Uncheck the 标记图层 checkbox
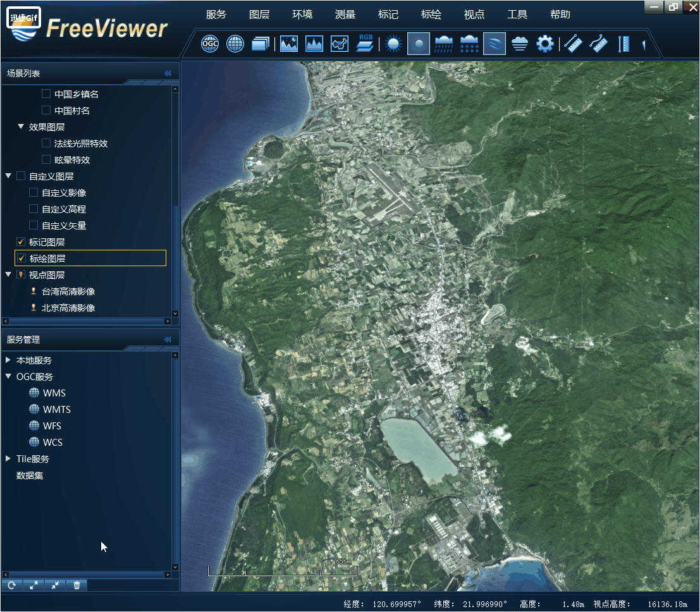Screen dimensions: 700x612 [20, 242]
